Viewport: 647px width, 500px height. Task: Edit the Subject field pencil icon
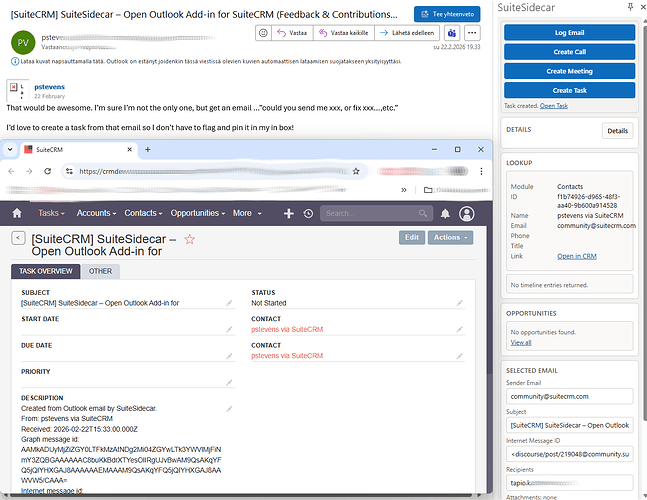(229, 302)
